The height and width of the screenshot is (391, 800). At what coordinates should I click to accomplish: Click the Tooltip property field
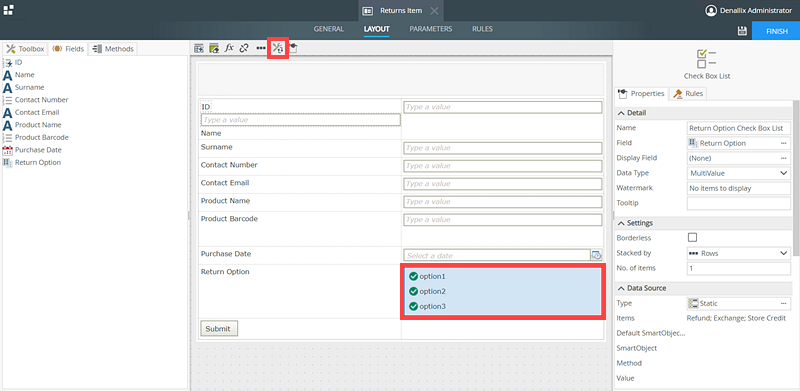739,203
